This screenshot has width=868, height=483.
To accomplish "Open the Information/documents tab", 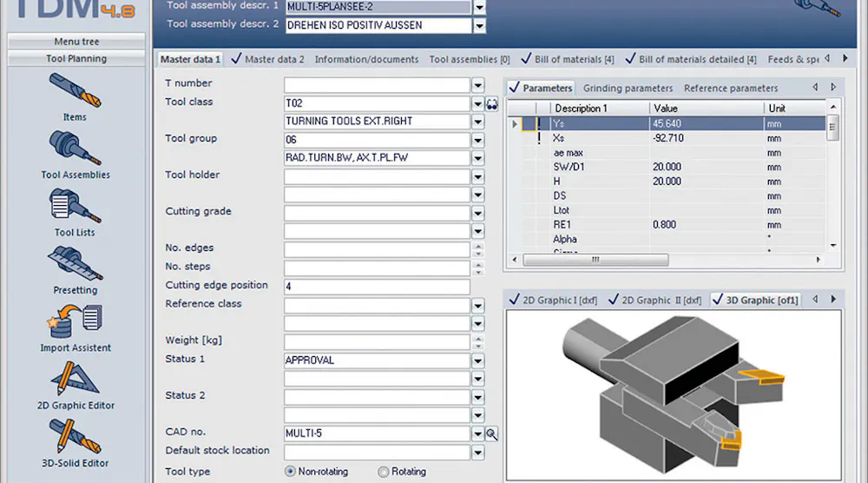I will tap(366, 59).
